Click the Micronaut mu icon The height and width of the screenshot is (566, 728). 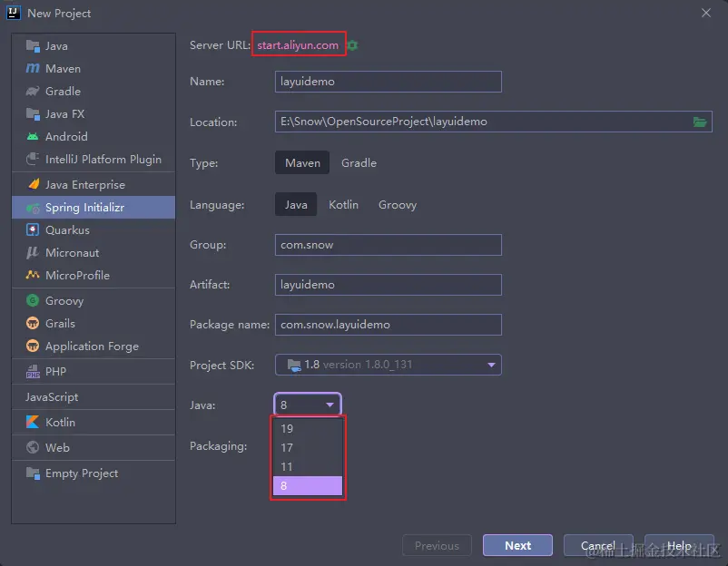coord(33,252)
